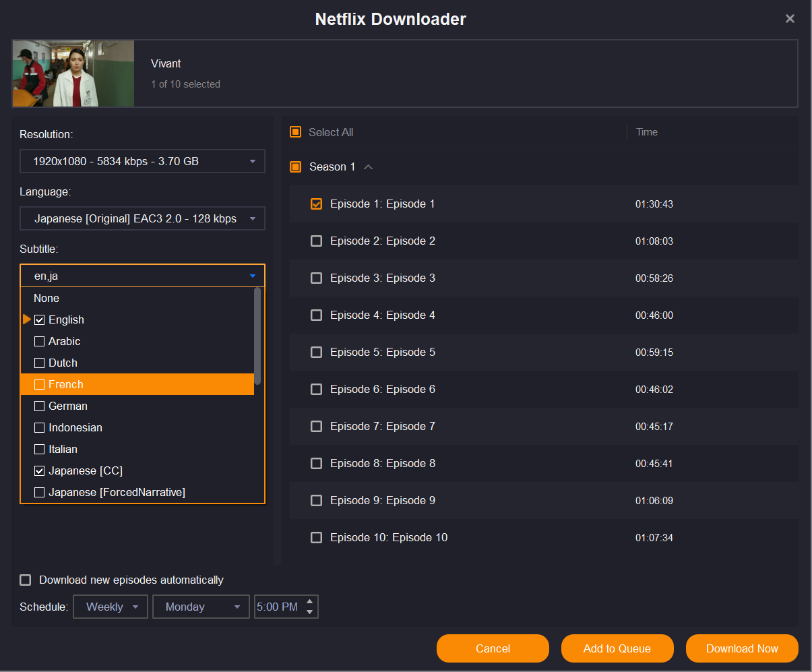The image size is (812, 672).
Task: Check Episode 9 checkbox
Action: click(x=316, y=500)
